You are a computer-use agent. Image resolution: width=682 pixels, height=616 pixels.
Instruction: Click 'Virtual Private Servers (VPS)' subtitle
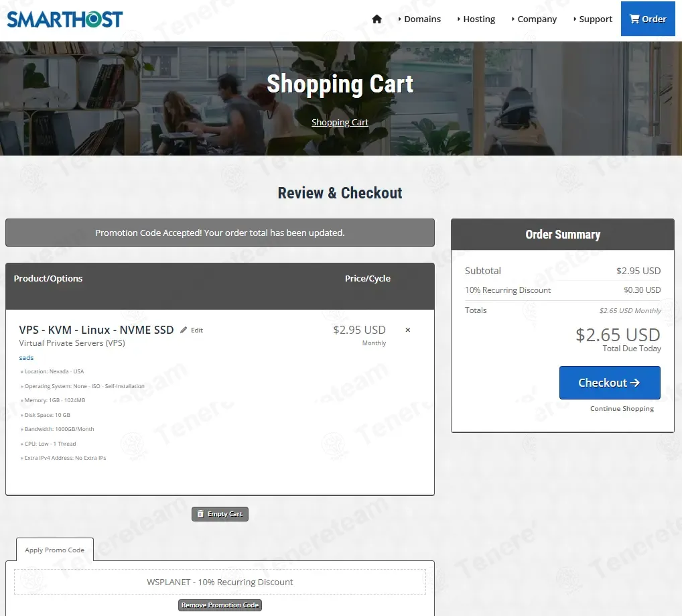pyautogui.click(x=72, y=343)
